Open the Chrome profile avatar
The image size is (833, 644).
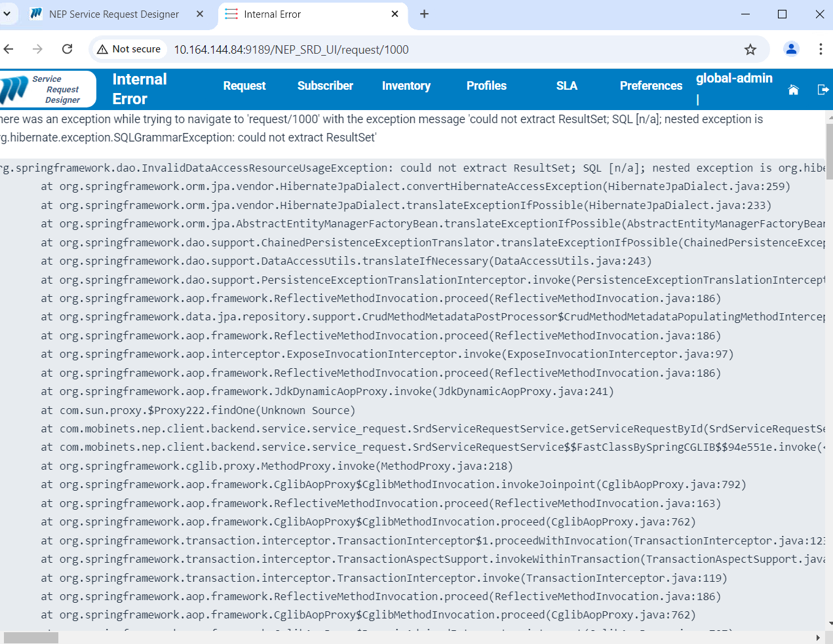tap(791, 49)
